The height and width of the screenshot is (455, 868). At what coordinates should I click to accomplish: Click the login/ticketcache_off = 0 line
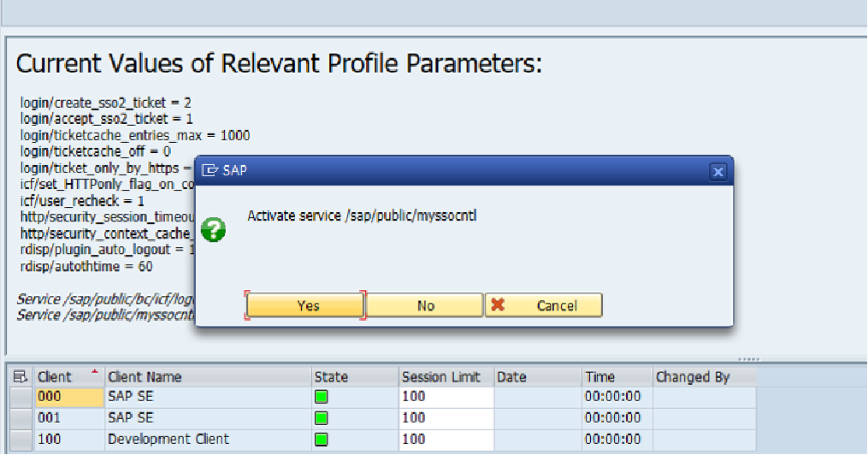[96, 151]
